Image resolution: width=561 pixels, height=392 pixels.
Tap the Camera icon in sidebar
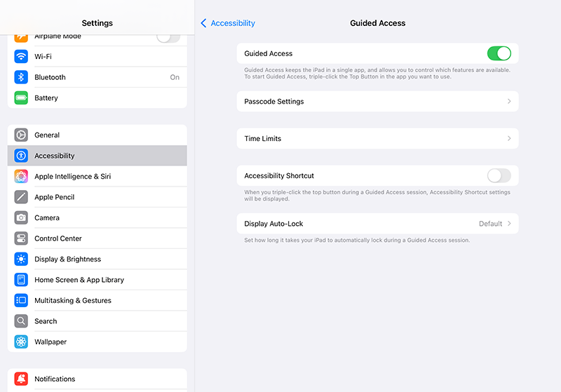point(21,218)
